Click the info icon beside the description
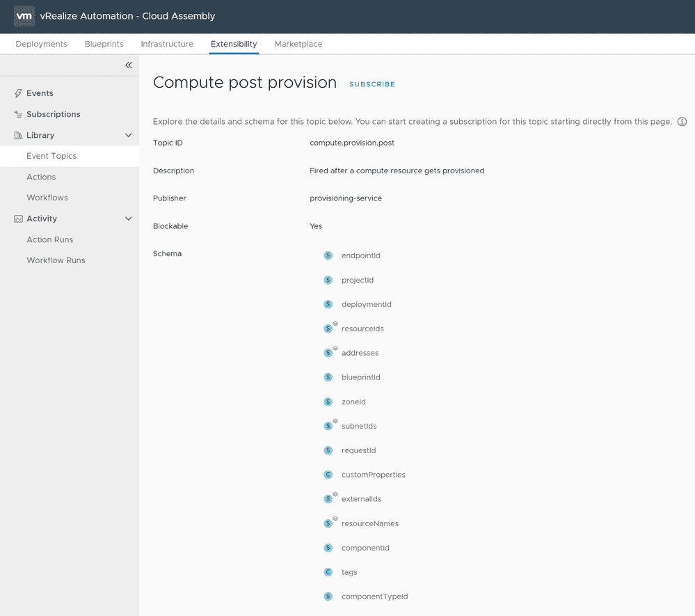The width and height of the screenshot is (695, 616). [682, 122]
